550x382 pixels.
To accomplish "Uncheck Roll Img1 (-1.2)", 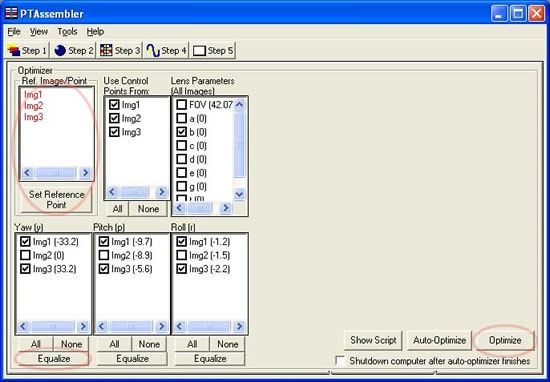I will pyautogui.click(x=181, y=241).
